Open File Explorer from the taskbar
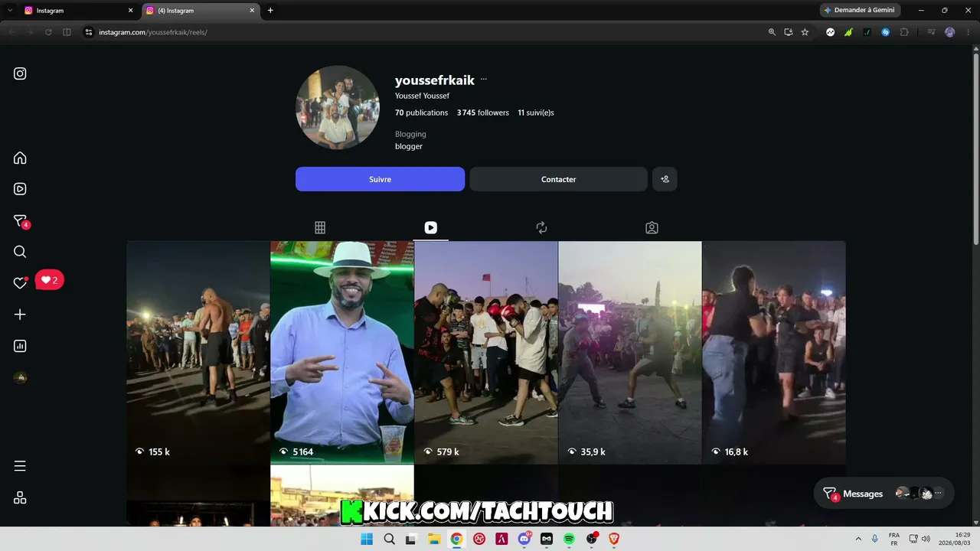 pos(433,539)
